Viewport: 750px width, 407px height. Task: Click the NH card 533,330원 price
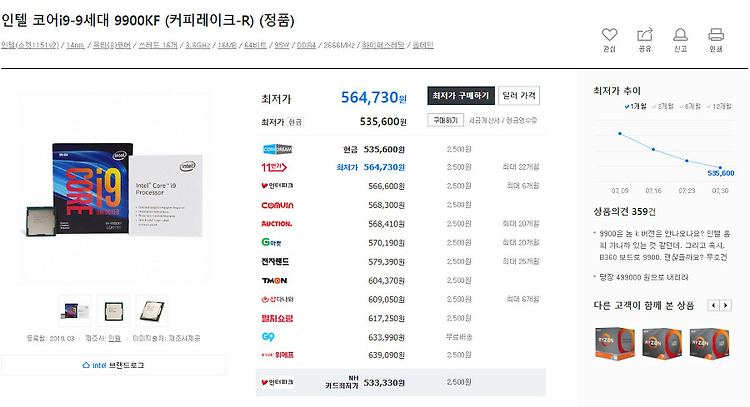(384, 383)
